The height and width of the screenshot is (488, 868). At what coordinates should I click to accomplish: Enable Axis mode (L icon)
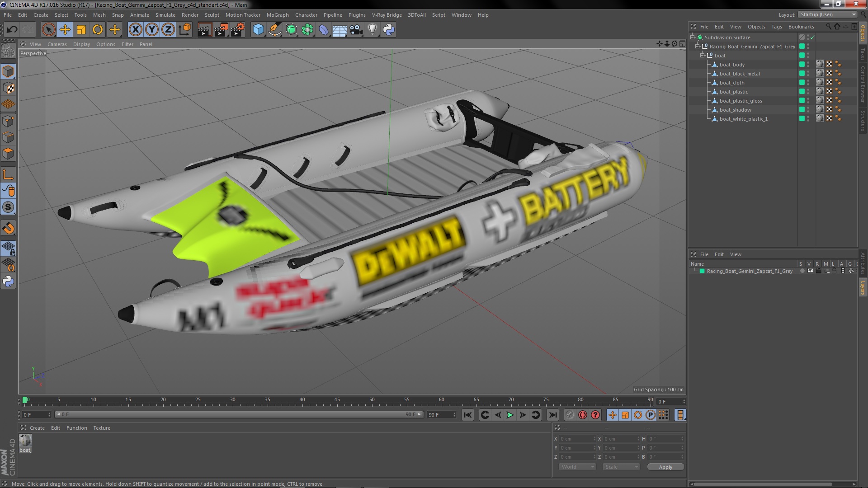pos(8,174)
